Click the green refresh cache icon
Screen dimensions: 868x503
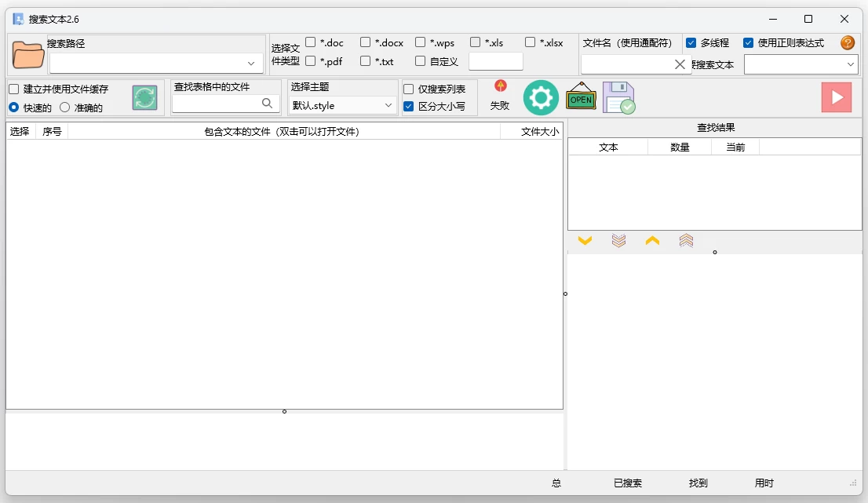coord(144,97)
